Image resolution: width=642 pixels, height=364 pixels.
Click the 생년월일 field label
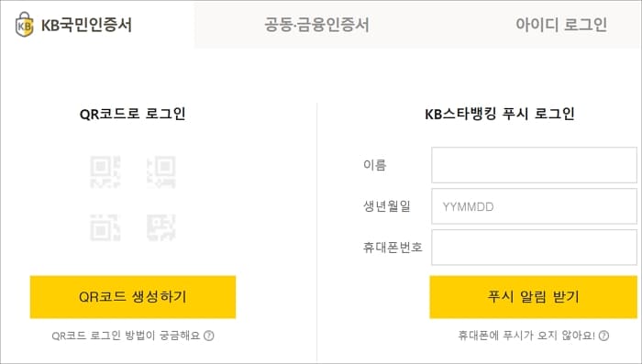click(x=386, y=206)
